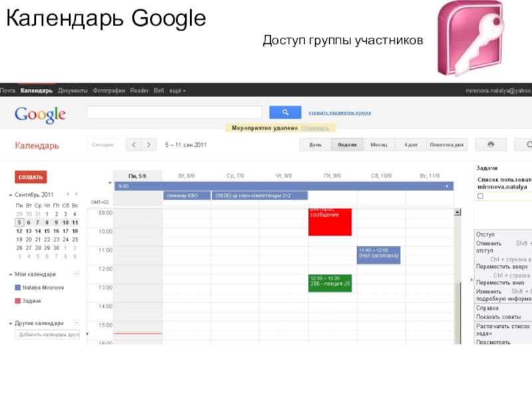The image size is (532, 399).
Task: Select day 15 in mini calendar
Action: click(47, 231)
